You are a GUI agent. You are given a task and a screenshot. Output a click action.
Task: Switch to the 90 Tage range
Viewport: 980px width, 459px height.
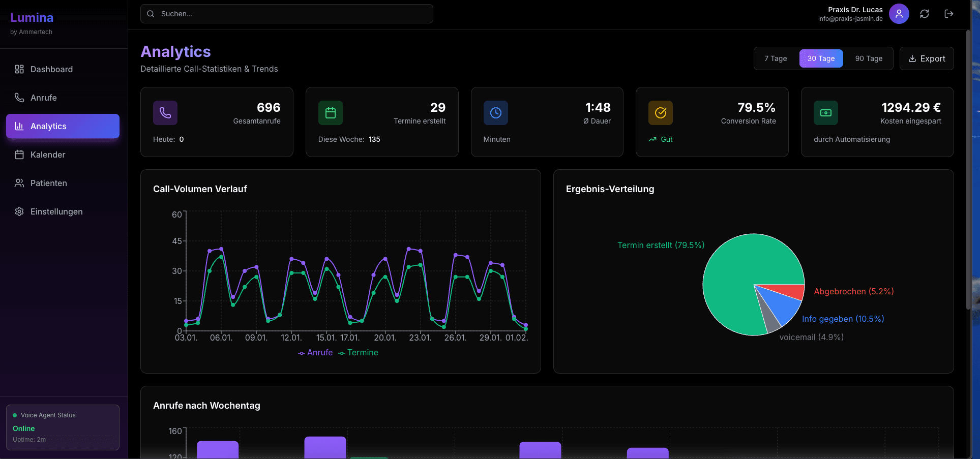pos(868,58)
